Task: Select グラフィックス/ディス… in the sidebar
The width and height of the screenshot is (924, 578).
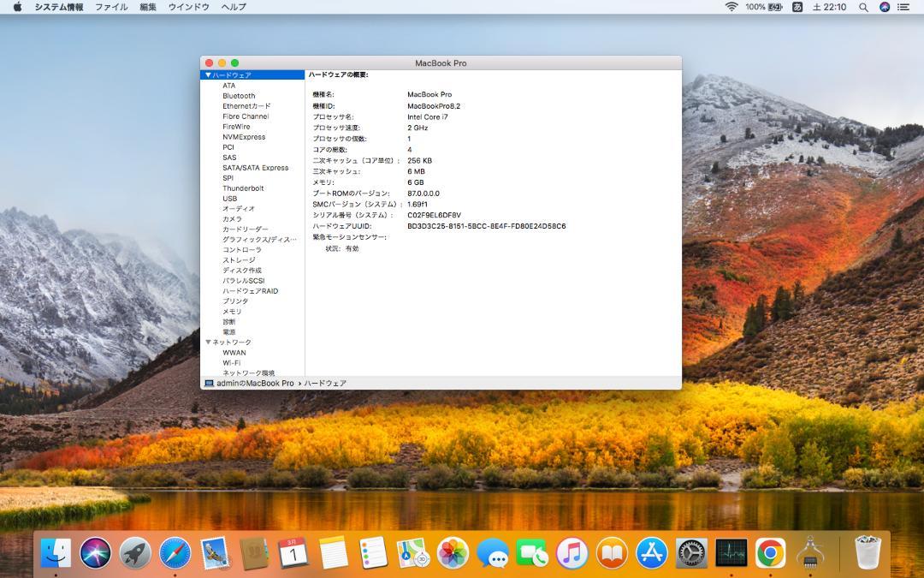Action: [x=259, y=240]
